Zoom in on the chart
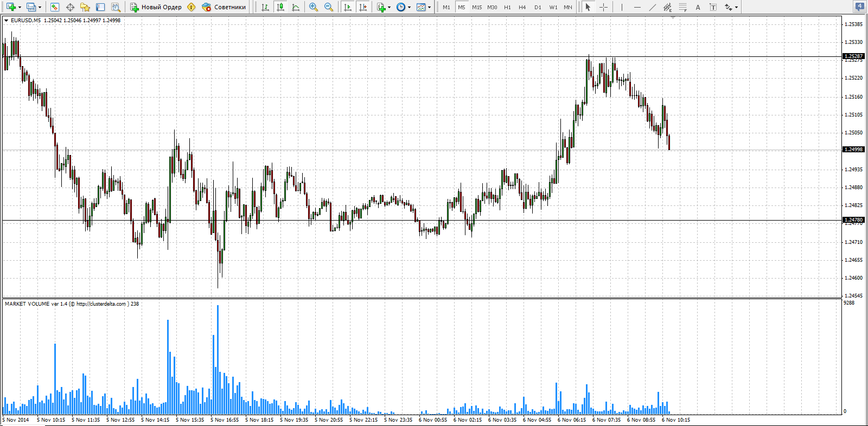The width and height of the screenshot is (868, 426). (314, 7)
